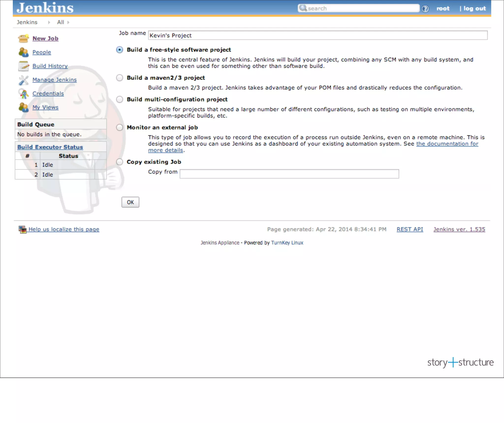
Task: Click the log out link
Action: coord(475,9)
